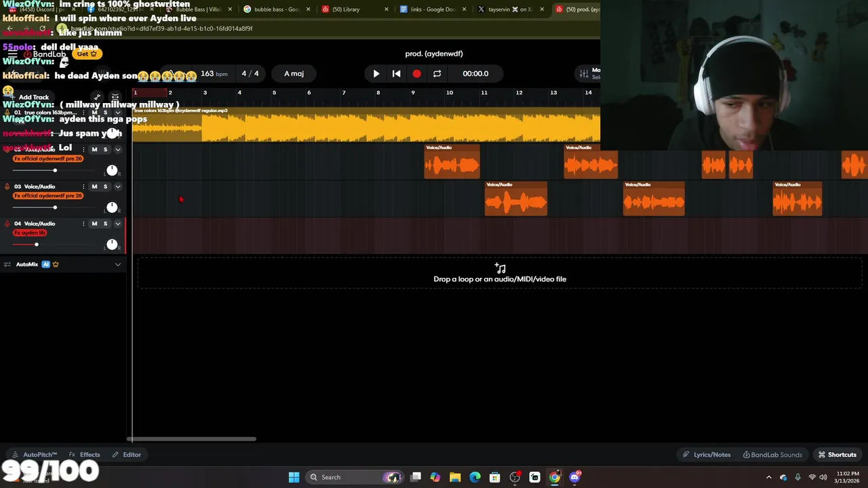
Task: Click bar 9 on the timeline ruler
Action: tap(413, 93)
